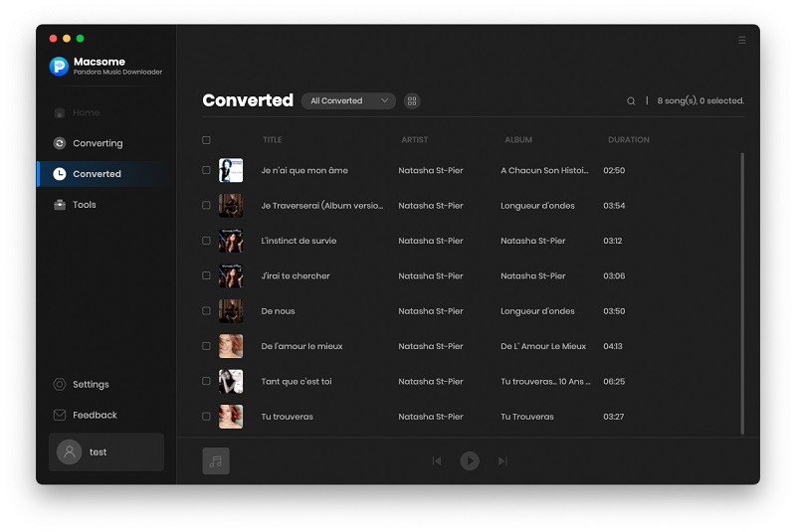
Task: Select song title De l'amour le mieux
Action: (301, 346)
